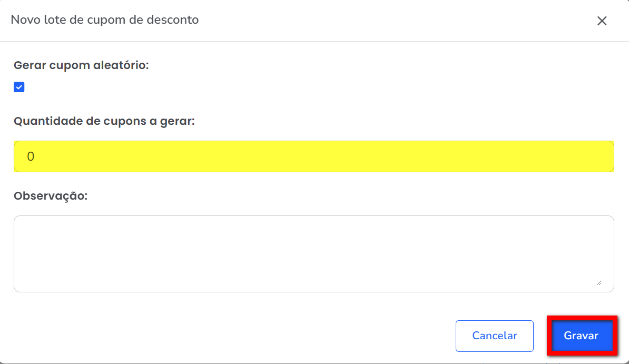Close the Novo lote de cupom dialog
This screenshot has height=364, width=629.
pyautogui.click(x=602, y=21)
